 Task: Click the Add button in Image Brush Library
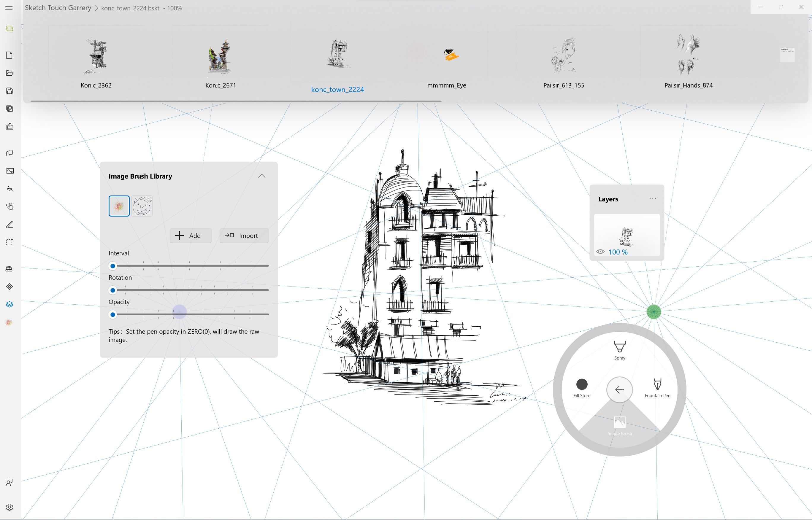pyautogui.click(x=191, y=235)
